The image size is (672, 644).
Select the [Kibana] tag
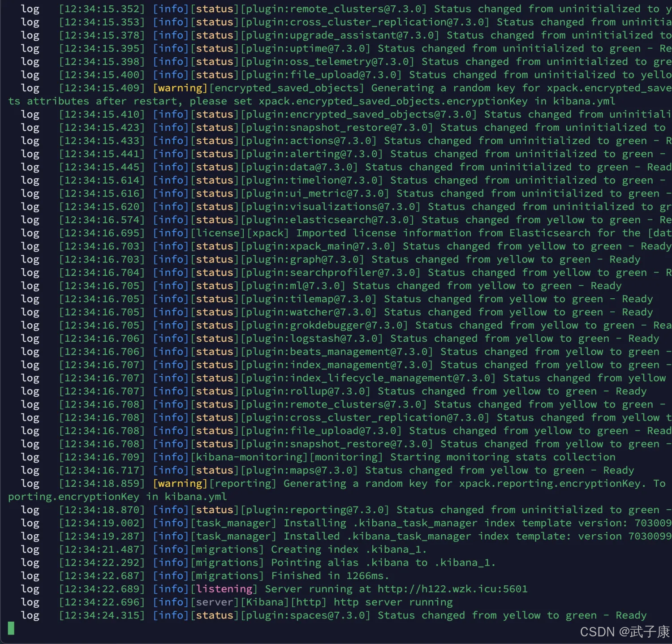[x=266, y=602]
